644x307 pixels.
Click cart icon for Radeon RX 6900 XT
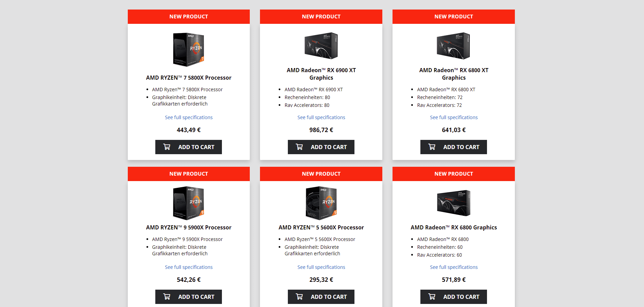pyautogui.click(x=299, y=147)
